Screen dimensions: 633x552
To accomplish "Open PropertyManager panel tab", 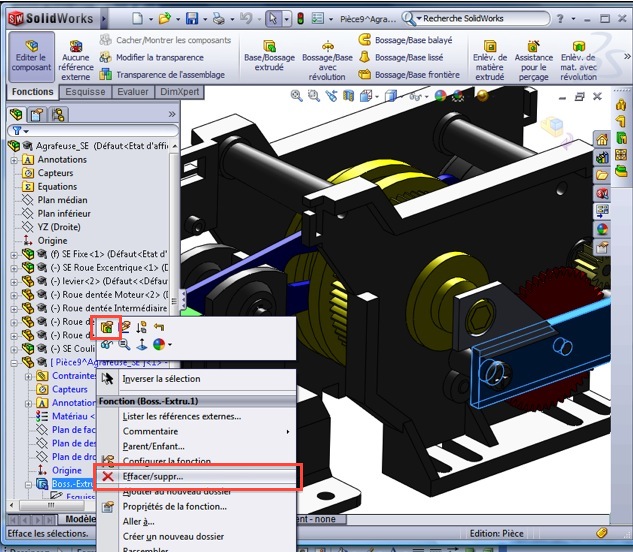I will pyautogui.click(x=36, y=115).
